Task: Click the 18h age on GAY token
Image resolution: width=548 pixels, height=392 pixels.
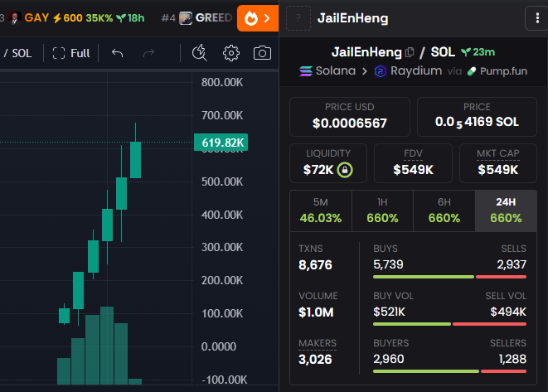Action: pos(131,18)
